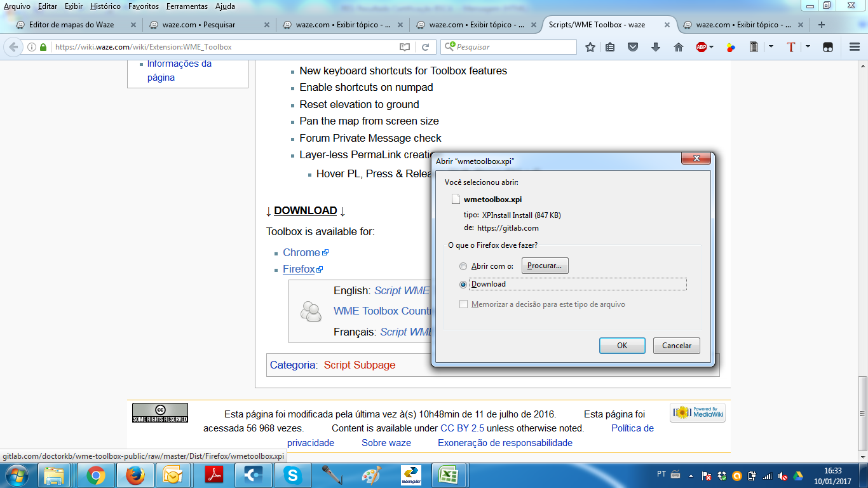
Task: Click the Tampermonkey extension icon
Action: (x=828, y=47)
